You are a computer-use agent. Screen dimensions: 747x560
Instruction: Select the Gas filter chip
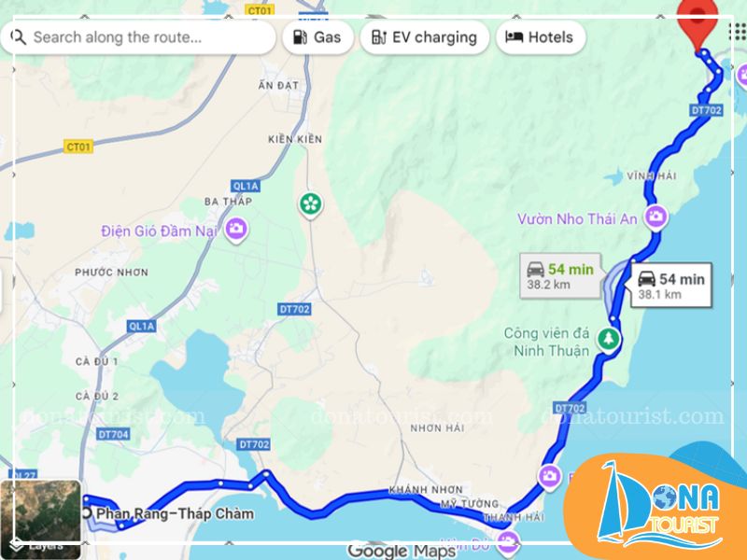pos(317,37)
